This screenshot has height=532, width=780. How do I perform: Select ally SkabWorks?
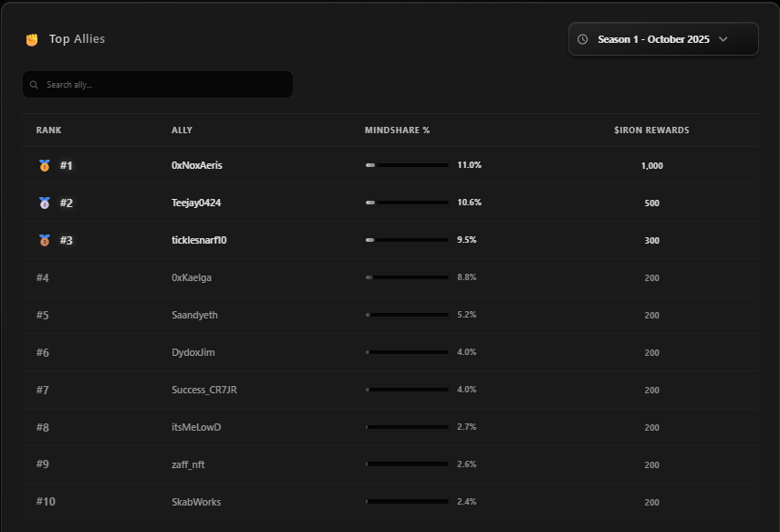point(196,502)
